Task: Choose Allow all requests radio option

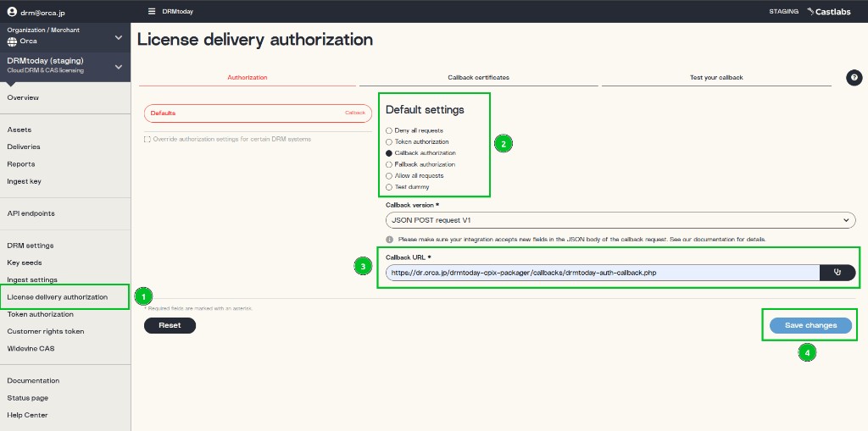Action: point(388,176)
